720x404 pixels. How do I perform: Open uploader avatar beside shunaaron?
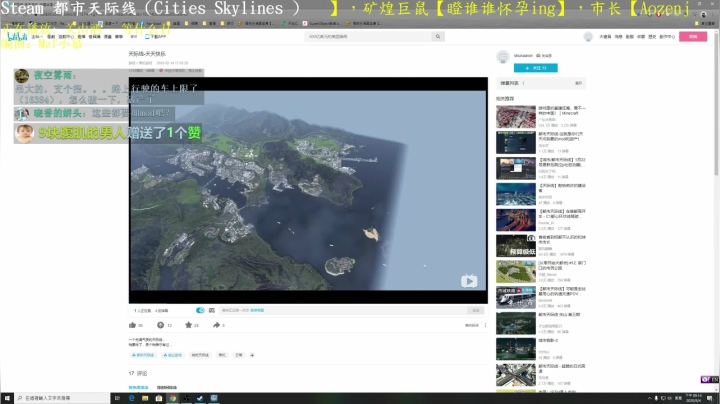coord(503,56)
